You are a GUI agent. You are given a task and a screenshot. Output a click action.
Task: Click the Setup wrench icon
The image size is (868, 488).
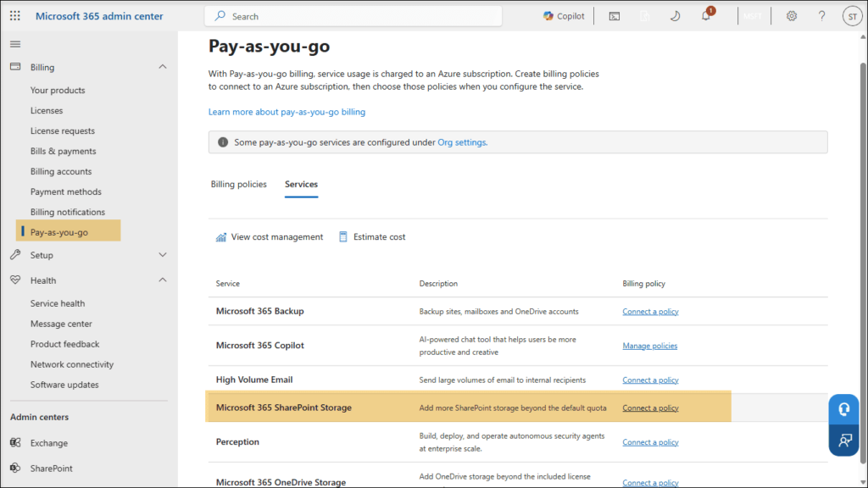point(15,254)
